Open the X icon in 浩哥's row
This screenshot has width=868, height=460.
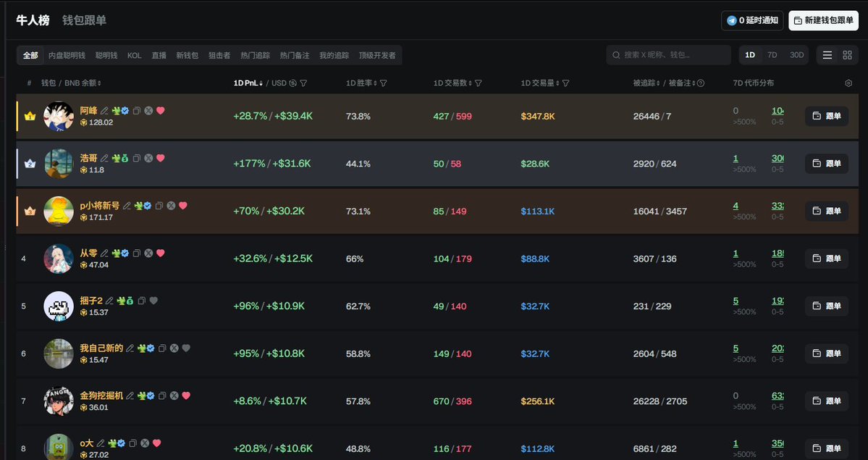point(148,159)
